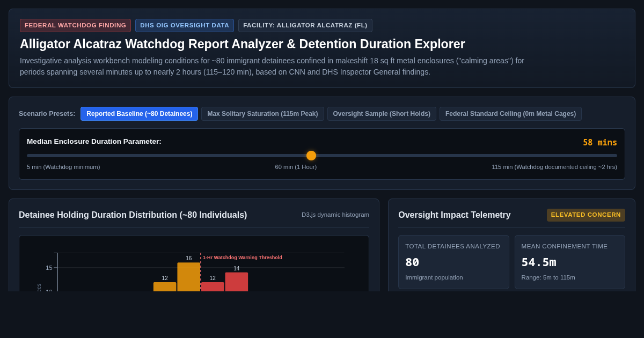
Task: Click the D3.js dynamic histogram caption
Action: point(335,215)
